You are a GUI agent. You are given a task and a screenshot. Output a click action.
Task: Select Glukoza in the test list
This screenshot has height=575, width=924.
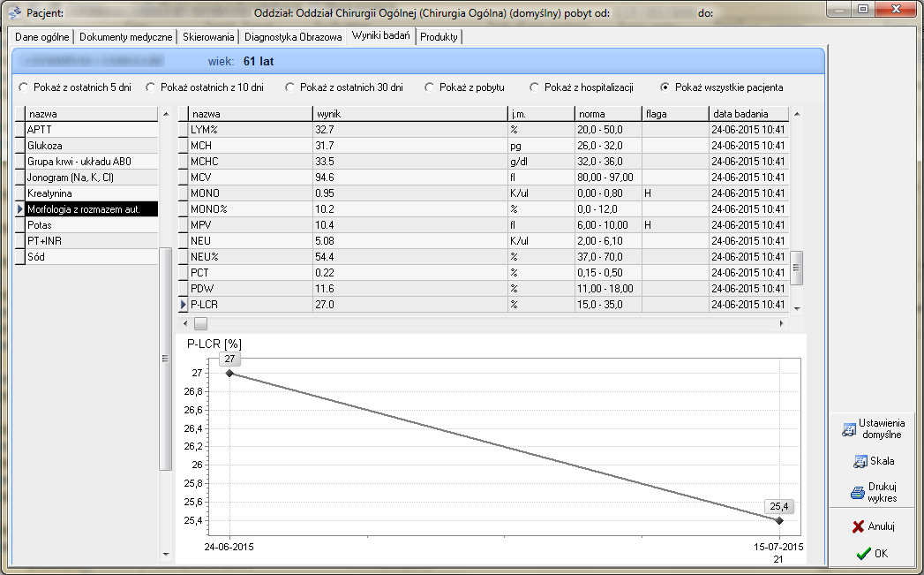pyautogui.click(x=92, y=146)
